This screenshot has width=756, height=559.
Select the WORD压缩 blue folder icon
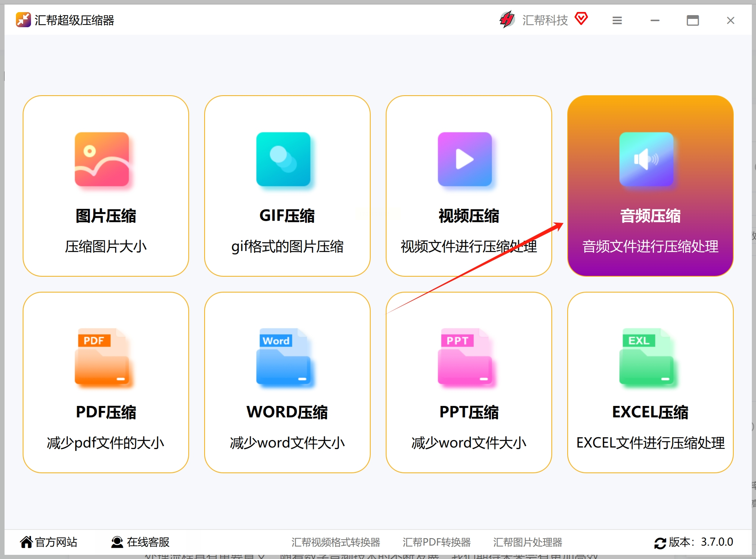point(283,356)
